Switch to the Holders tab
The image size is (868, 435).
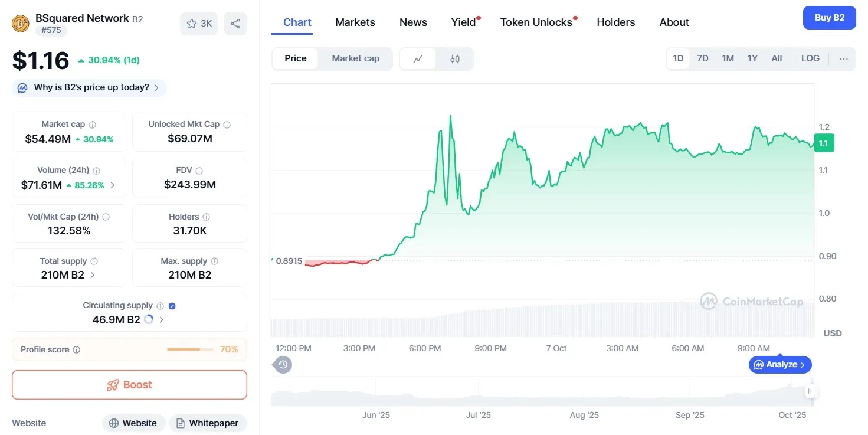(x=615, y=22)
